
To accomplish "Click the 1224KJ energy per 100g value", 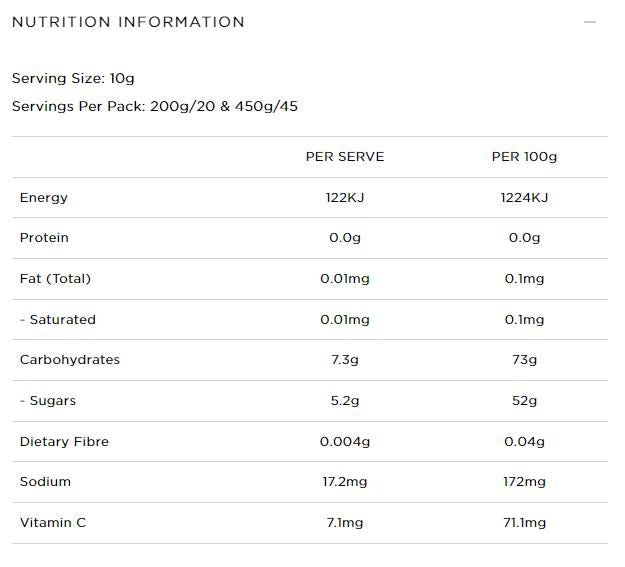I will click(524, 198).
